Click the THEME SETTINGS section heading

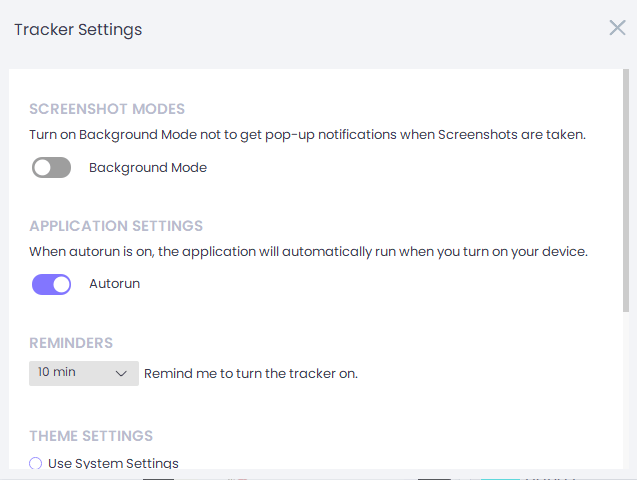click(91, 436)
